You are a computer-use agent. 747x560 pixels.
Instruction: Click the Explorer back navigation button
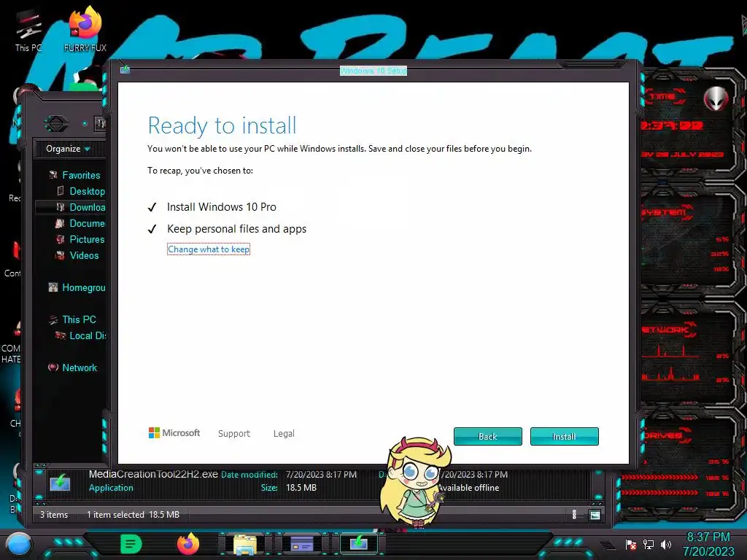point(56,124)
